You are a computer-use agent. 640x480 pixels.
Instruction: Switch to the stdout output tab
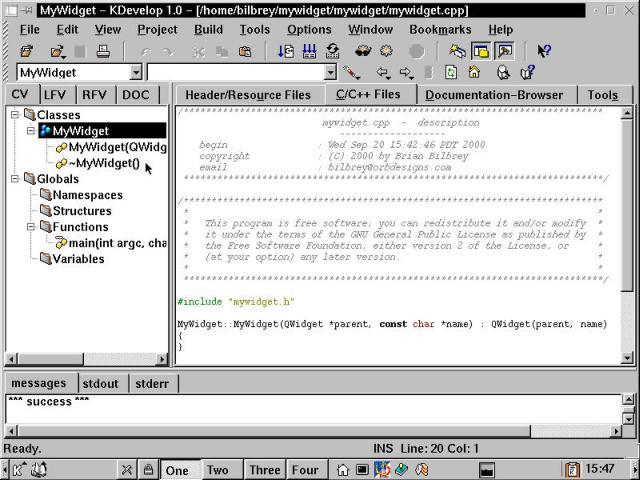pyautogui.click(x=100, y=383)
